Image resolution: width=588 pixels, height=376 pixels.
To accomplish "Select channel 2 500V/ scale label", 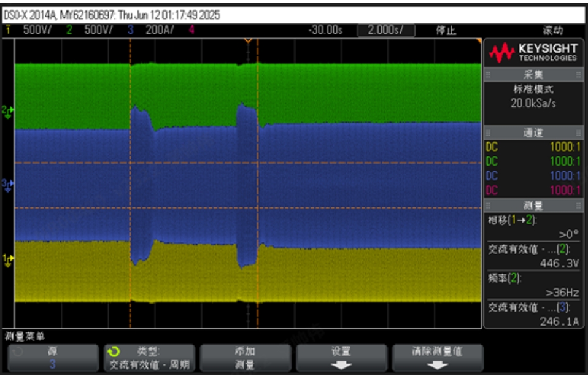I will point(98,29).
